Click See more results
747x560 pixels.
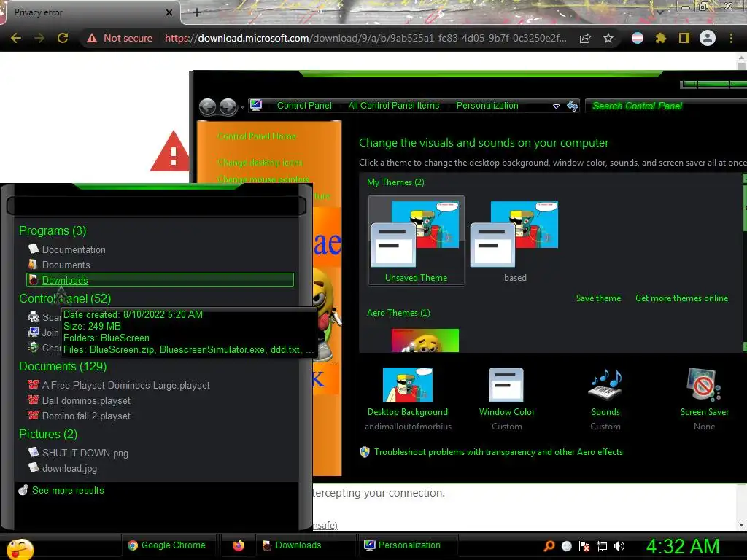(68, 490)
